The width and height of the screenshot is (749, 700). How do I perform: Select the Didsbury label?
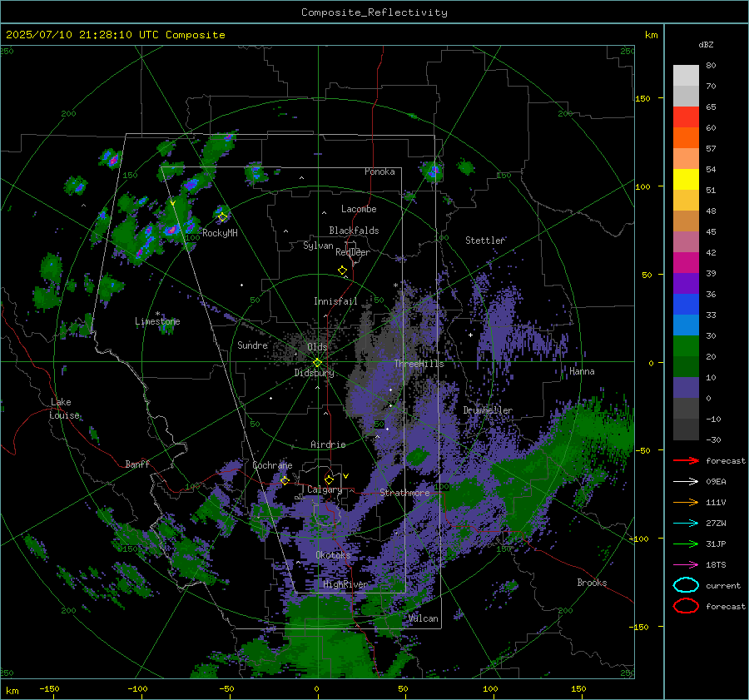point(314,373)
